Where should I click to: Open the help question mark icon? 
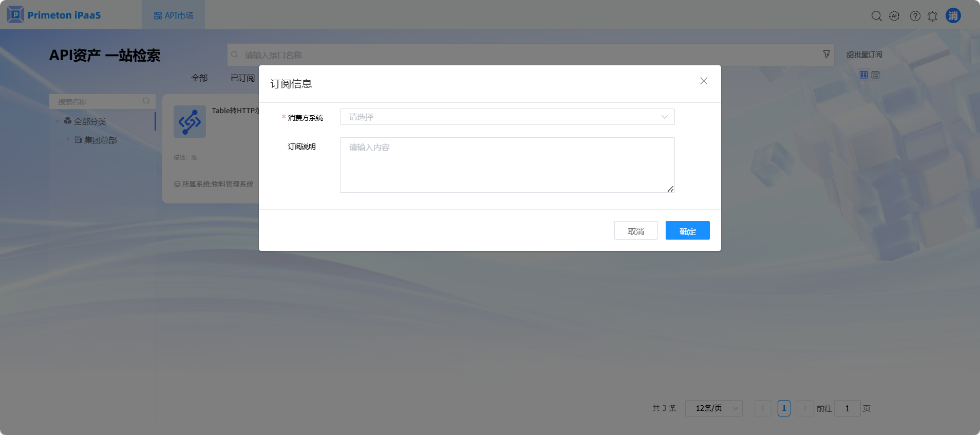click(915, 16)
